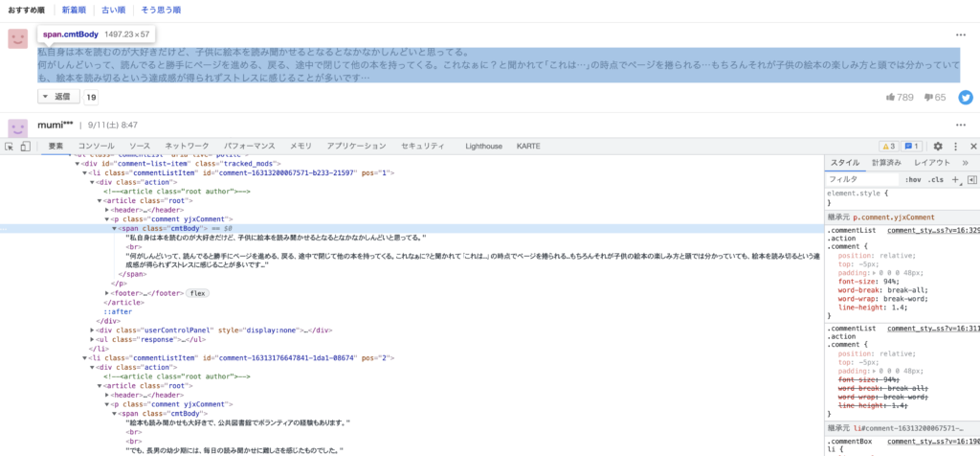Open the KARTE tab

coord(528,146)
